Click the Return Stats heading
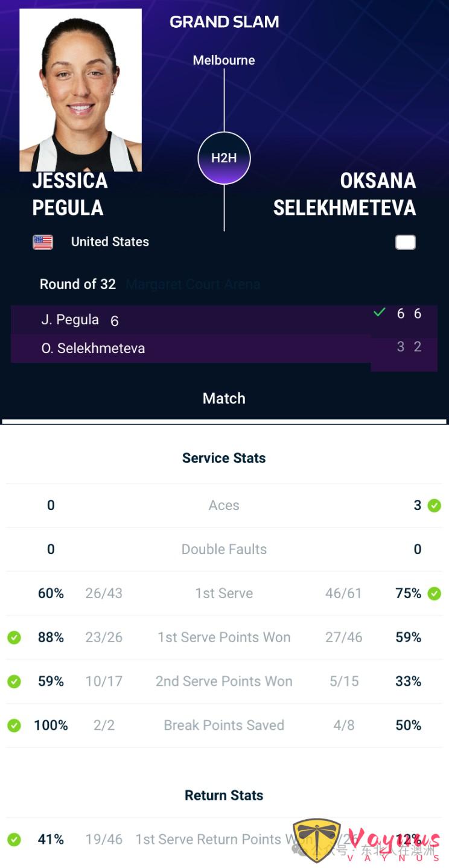The image size is (449, 868). pos(224,796)
